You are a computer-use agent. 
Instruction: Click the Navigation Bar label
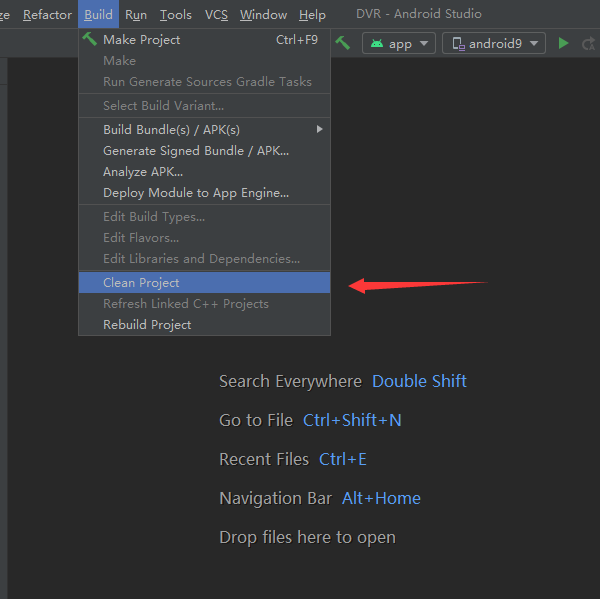(x=276, y=498)
